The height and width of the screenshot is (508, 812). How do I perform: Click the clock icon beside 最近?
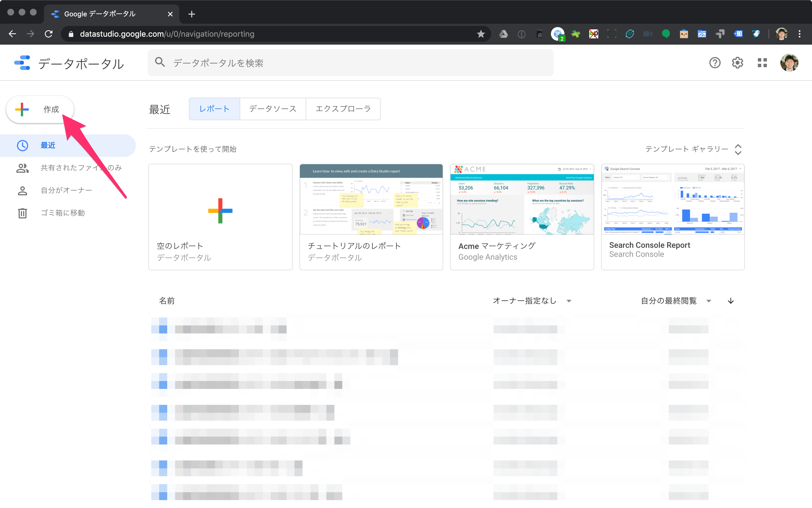pyautogui.click(x=23, y=145)
